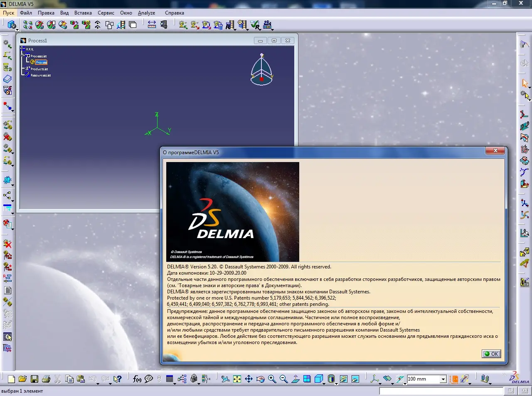Click the Measure Between ruler icon
Viewport: 532px width, 396px height.
click(152, 25)
